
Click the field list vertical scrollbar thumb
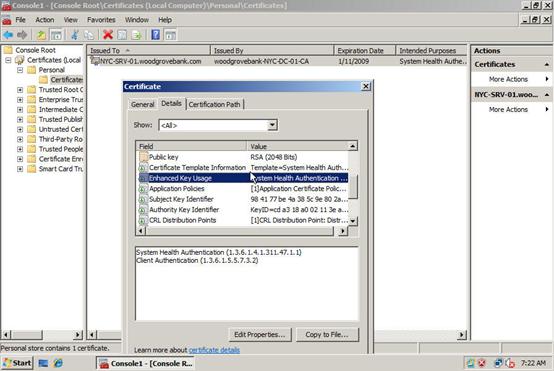click(353, 187)
